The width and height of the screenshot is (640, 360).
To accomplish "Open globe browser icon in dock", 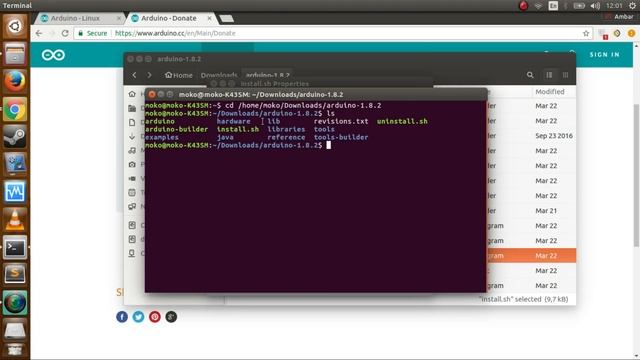I will pyautogui.click(x=15, y=302).
